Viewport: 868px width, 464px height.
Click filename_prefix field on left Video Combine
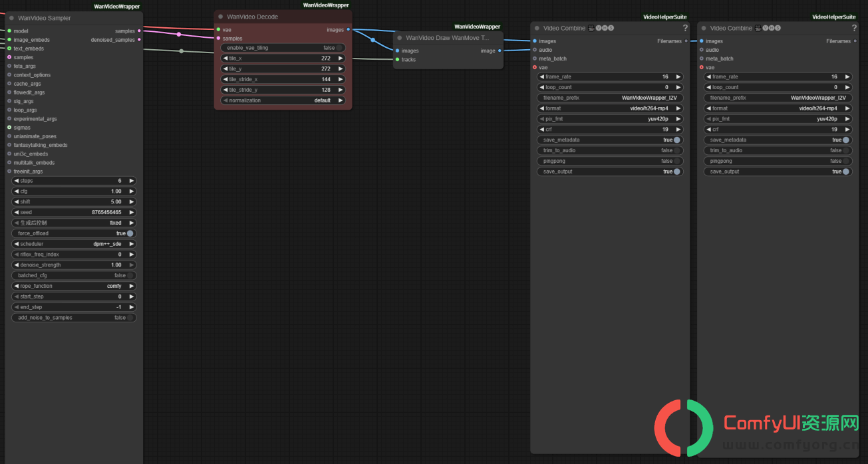click(610, 98)
